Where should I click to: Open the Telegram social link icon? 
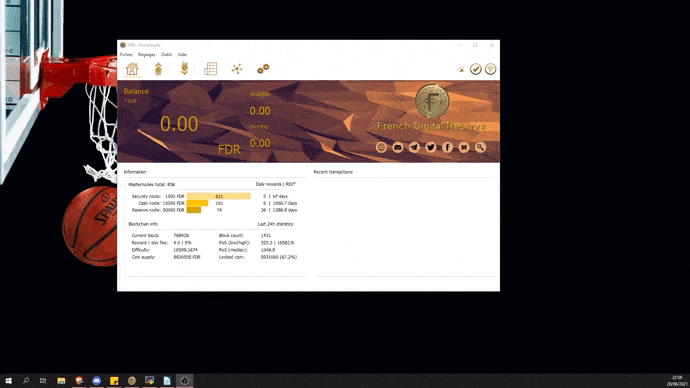click(x=414, y=147)
